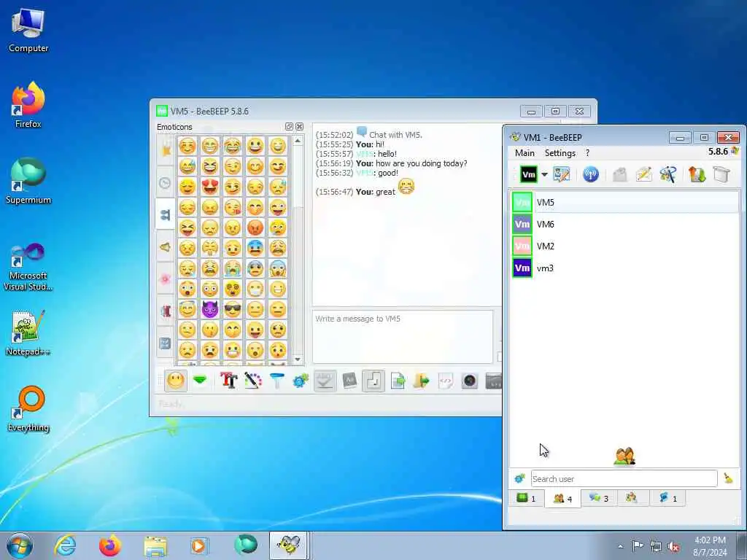
Task: Edit your profile vCard icon
Action: (x=562, y=175)
